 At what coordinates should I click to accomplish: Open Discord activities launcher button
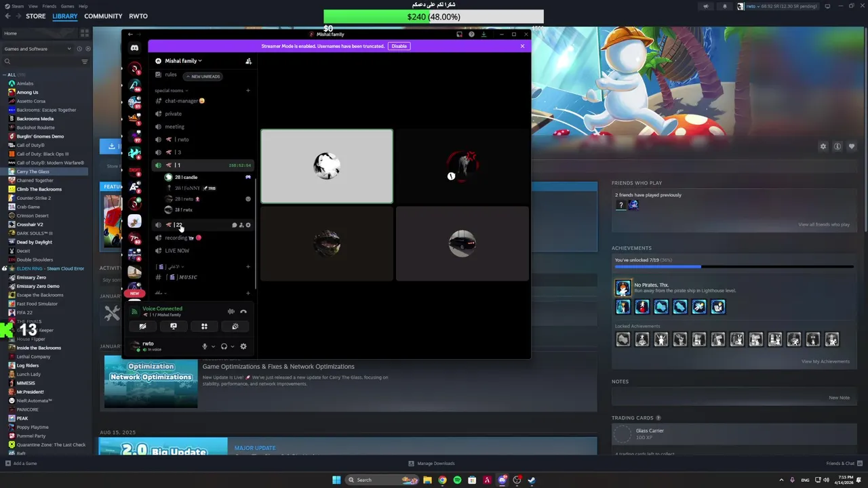[204, 327]
